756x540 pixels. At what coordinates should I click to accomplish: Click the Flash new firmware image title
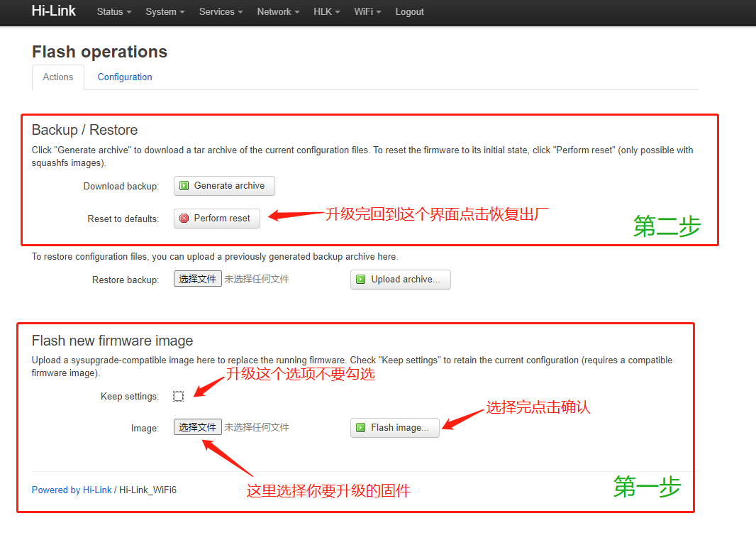coord(112,341)
